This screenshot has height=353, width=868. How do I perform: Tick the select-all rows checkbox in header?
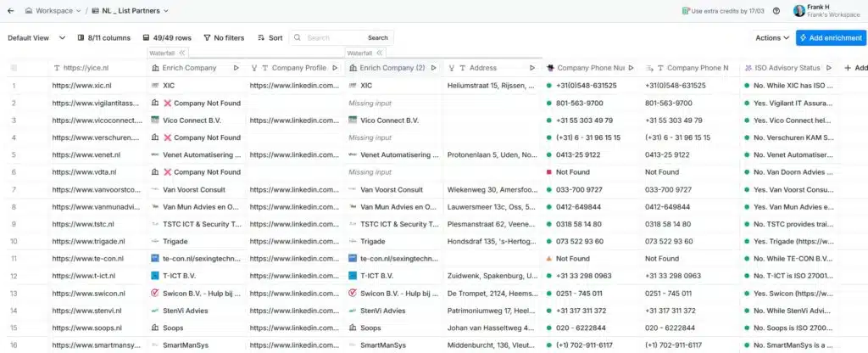point(14,68)
